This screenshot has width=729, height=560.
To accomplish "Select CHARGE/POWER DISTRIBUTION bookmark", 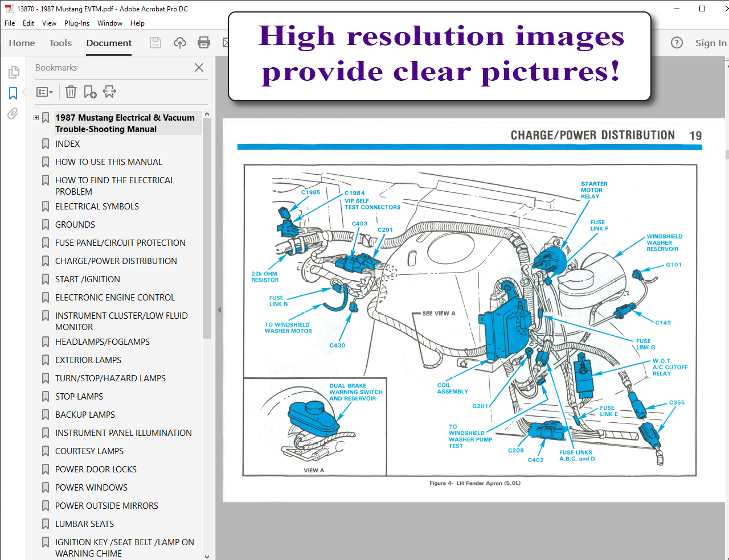I will point(116,261).
